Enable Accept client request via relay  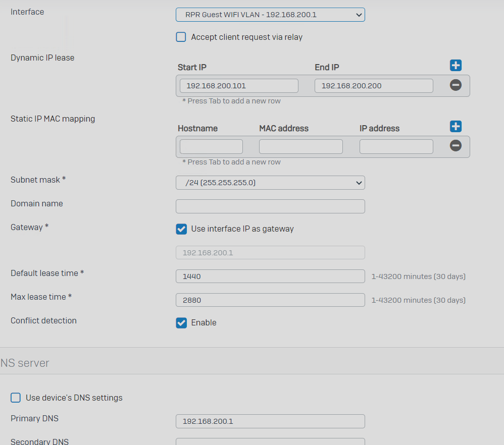tap(181, 37)
